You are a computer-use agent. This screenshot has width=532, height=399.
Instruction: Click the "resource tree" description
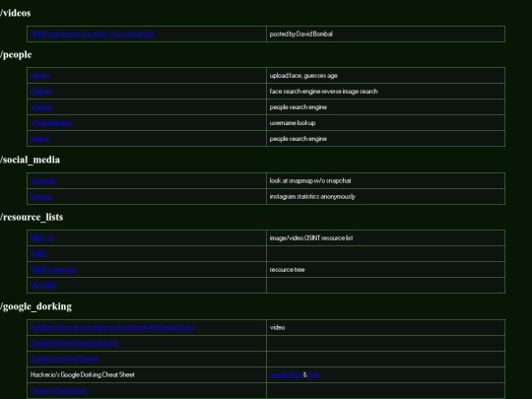287,270
